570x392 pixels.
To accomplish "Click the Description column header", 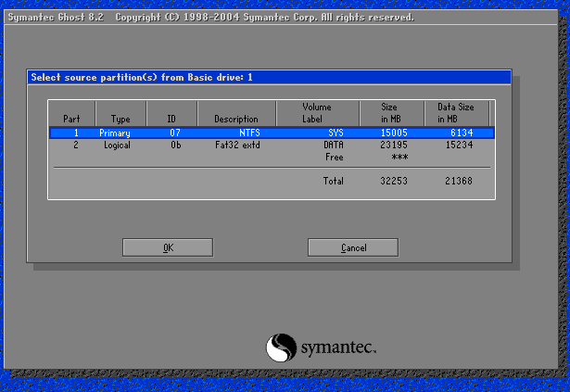I will click(x=235, y=119).
